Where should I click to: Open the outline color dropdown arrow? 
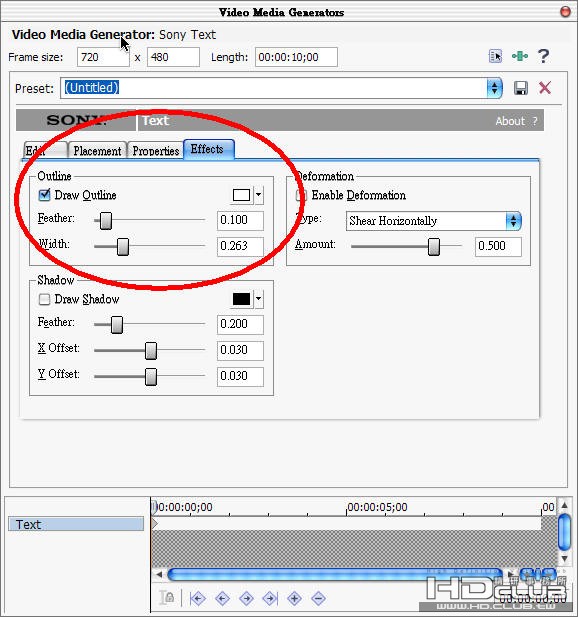pyautogui.click(x=259, y=195)
